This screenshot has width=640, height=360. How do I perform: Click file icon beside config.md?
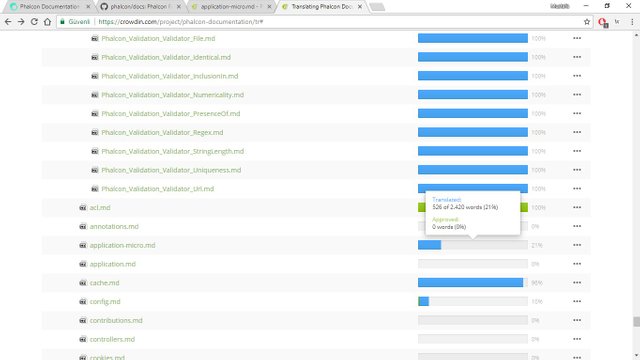[83, 301]
